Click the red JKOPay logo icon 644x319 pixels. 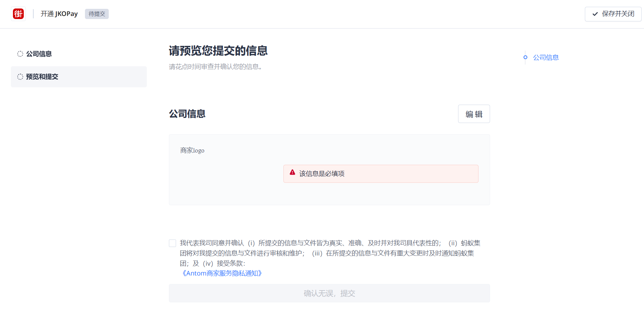pos(18,14)
